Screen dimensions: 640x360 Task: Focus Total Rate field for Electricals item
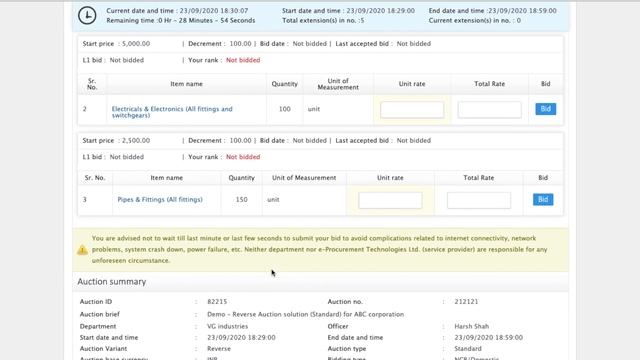click(489, 110)
